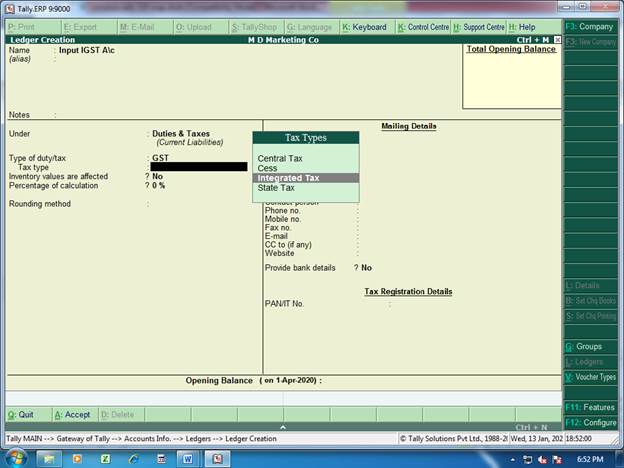624x468 pixels.
Task: Accept the ledger with Accept button
Action: pyautogui.click(x=75, y=415)
